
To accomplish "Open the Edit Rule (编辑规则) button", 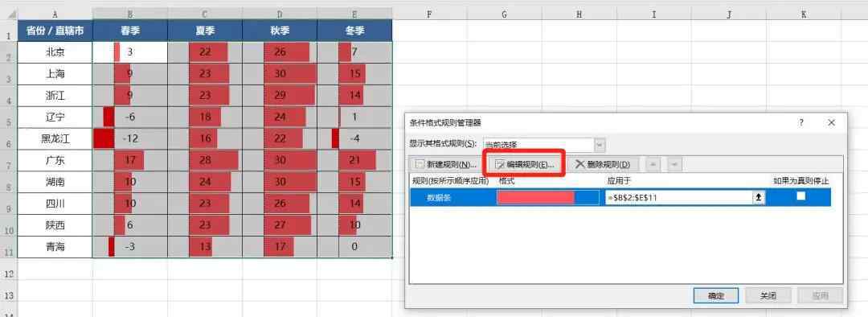I will [x=524, y=165].
